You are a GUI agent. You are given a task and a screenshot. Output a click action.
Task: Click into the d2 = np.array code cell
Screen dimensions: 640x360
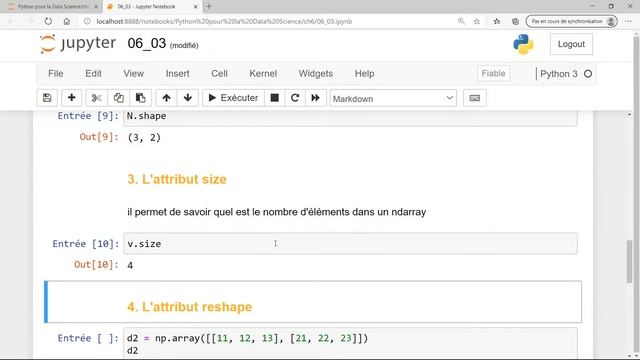[x=350, y=344]
